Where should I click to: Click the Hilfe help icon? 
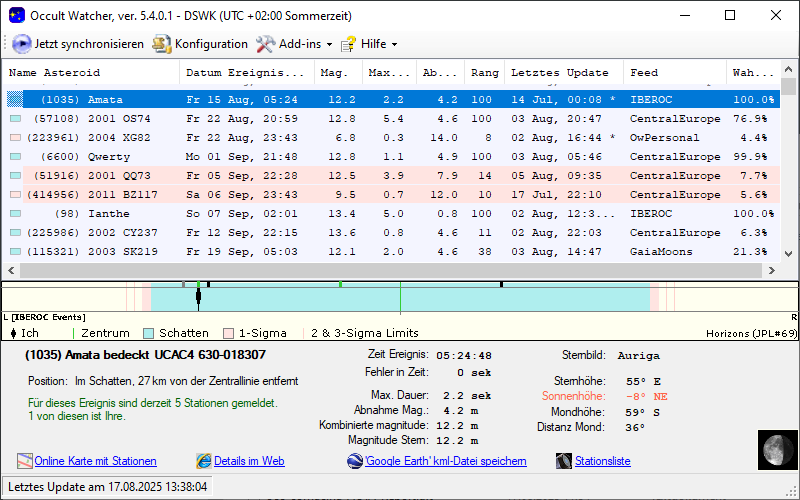(348, 44)
